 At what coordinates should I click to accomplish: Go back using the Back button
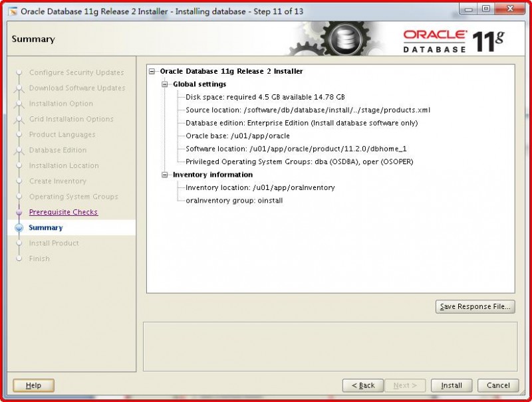[362, 385]
